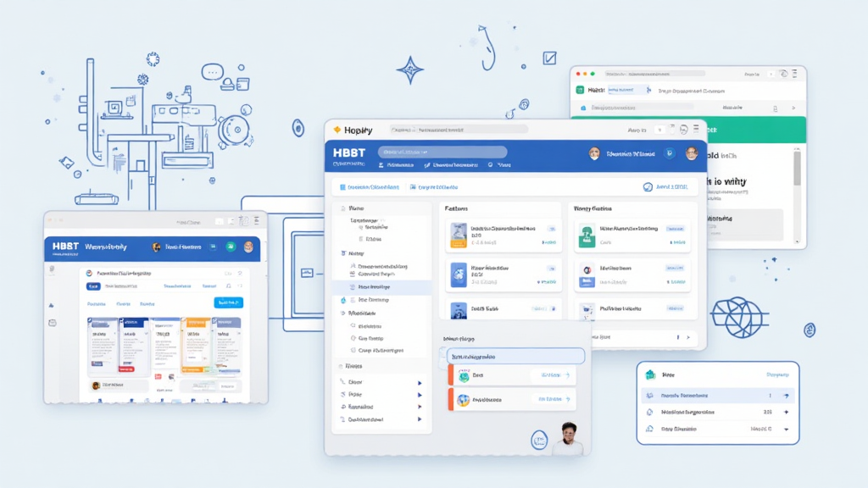The width and height of the screenshot is (868, 488).
Task: Click the building icon on the bottom-right Home card
Action: (x=649, y=375)
